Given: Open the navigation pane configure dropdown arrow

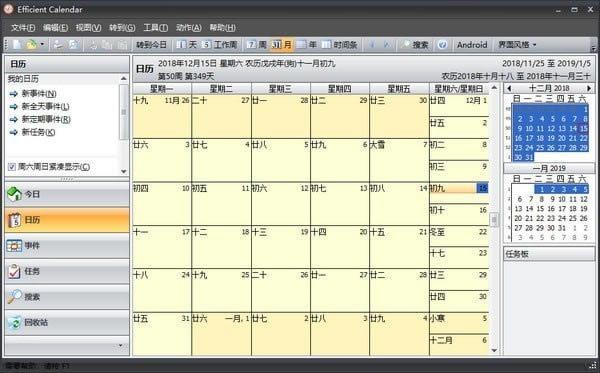Looking at the screenshot, I should 121,345.
